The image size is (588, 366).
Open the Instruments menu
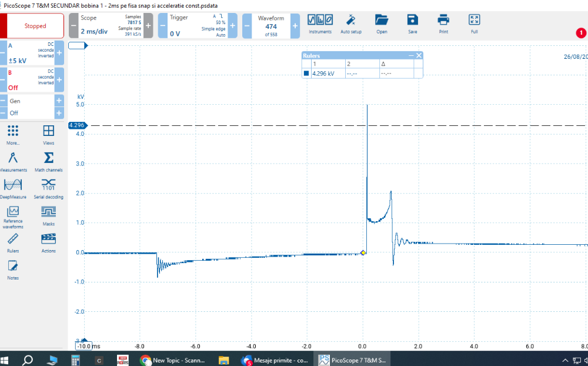click(x=320, y=24)
